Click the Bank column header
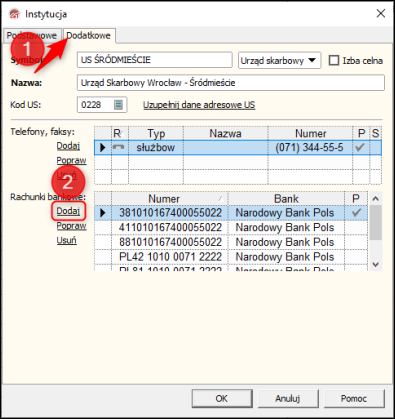 [286, 199]
